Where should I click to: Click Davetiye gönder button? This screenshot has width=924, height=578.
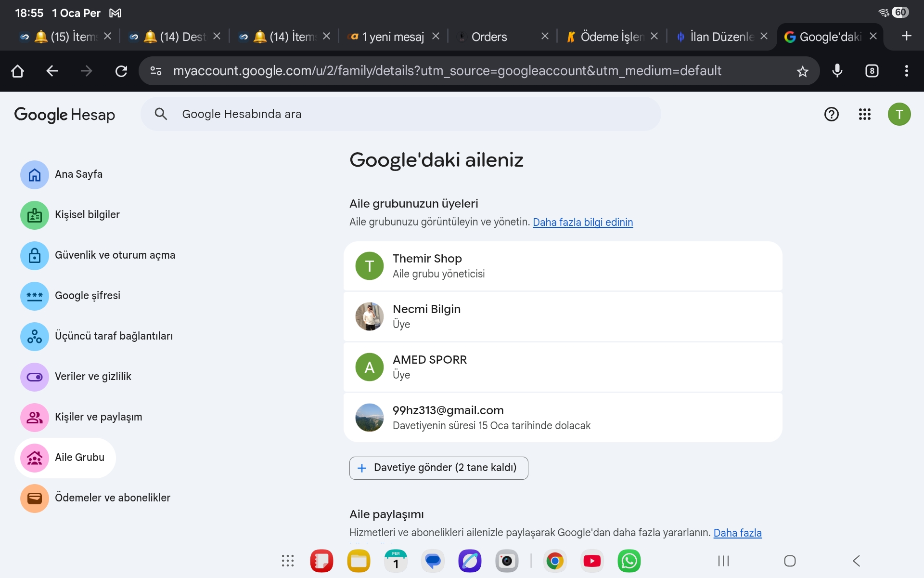[x=438, y=468]
